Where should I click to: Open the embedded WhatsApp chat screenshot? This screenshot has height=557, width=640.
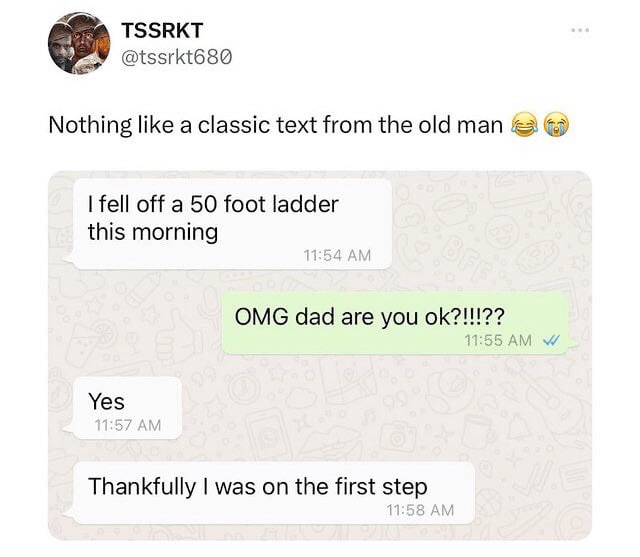click(x=320, y=355)
